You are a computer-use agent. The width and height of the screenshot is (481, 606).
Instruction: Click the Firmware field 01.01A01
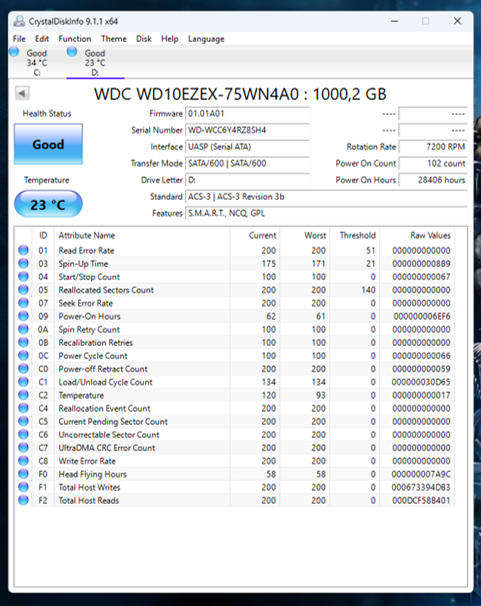click(x=248, y=114)
